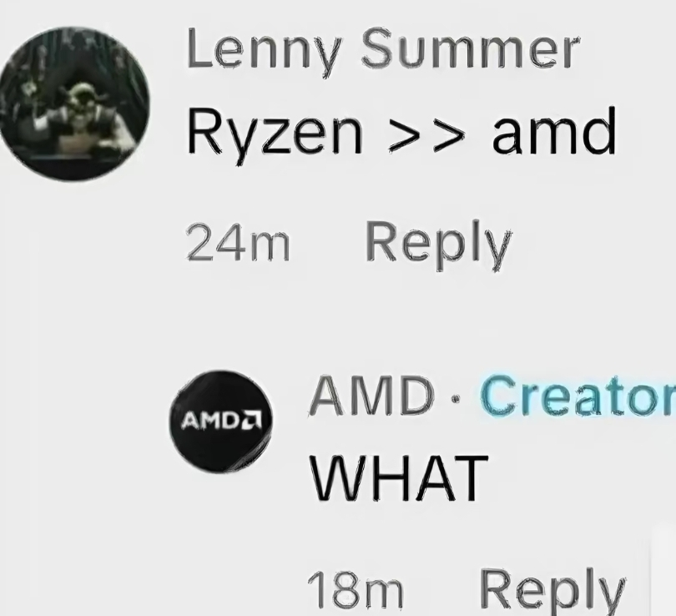The height and width of the screenshot is (616, 676).
Task: Open the Lenny Summer username
Action: (382, 49)
